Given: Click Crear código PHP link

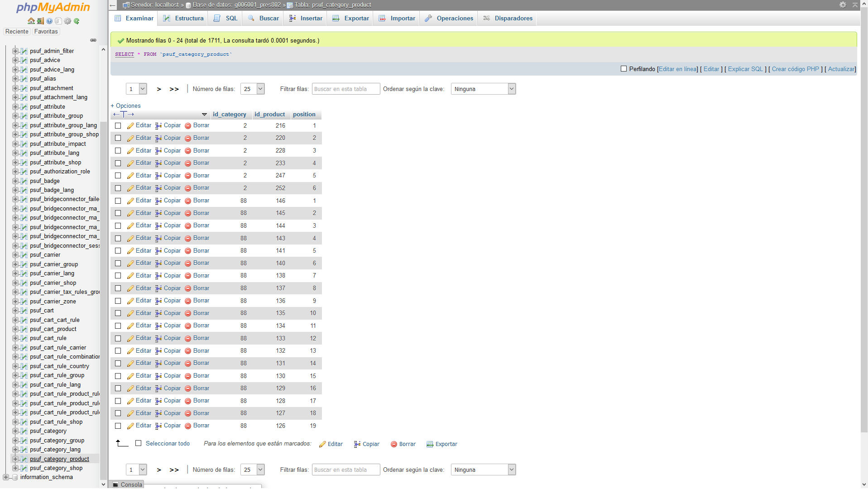Looking at the screenshot, I should coord(795,69).
